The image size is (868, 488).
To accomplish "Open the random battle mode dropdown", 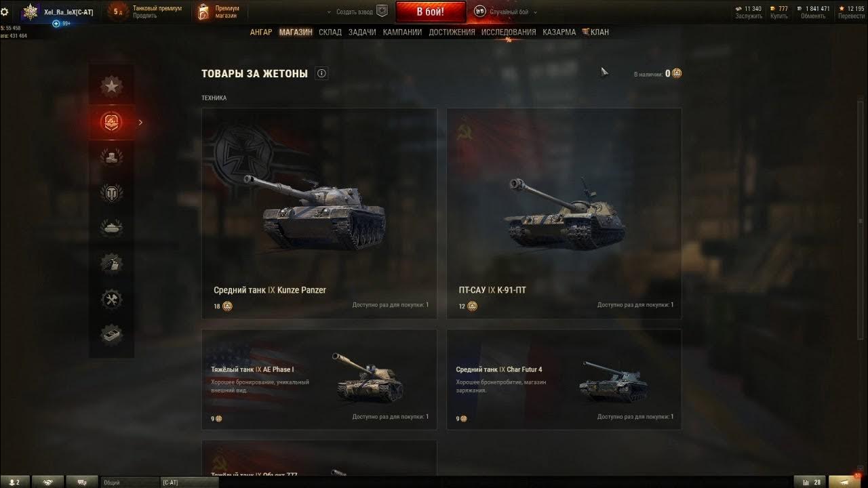I will (x=505, y=12).
